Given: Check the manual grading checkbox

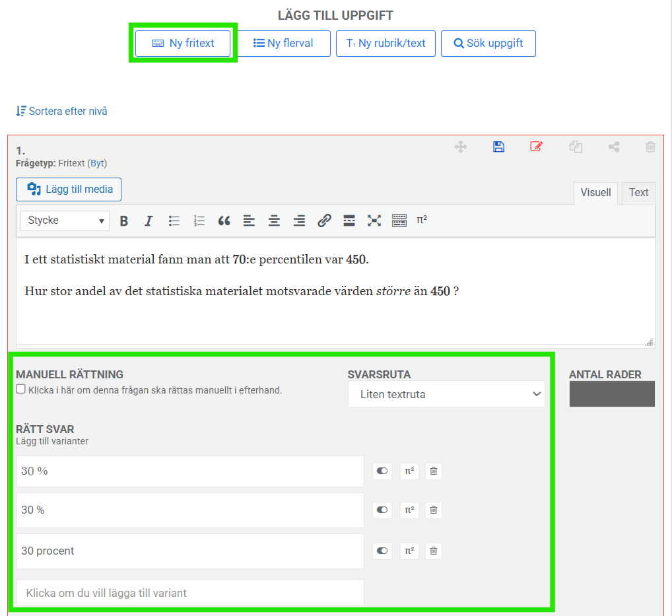Looking at the screenshot, I should (21, 390).
